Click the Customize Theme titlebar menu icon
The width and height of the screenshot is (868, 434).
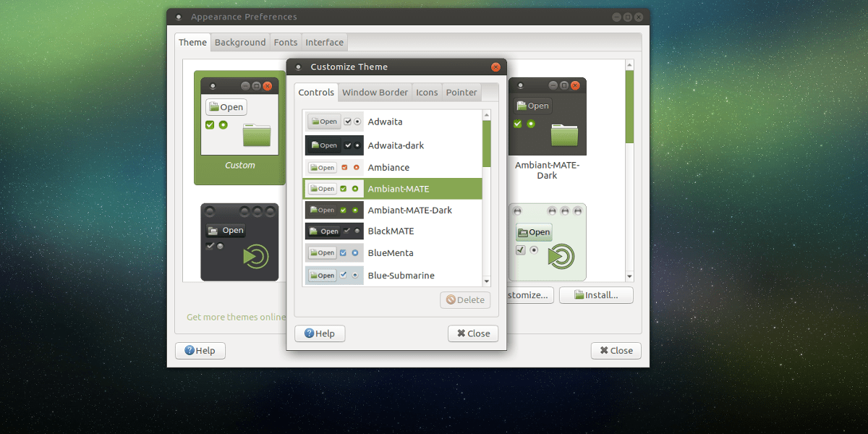coord(299,67)
